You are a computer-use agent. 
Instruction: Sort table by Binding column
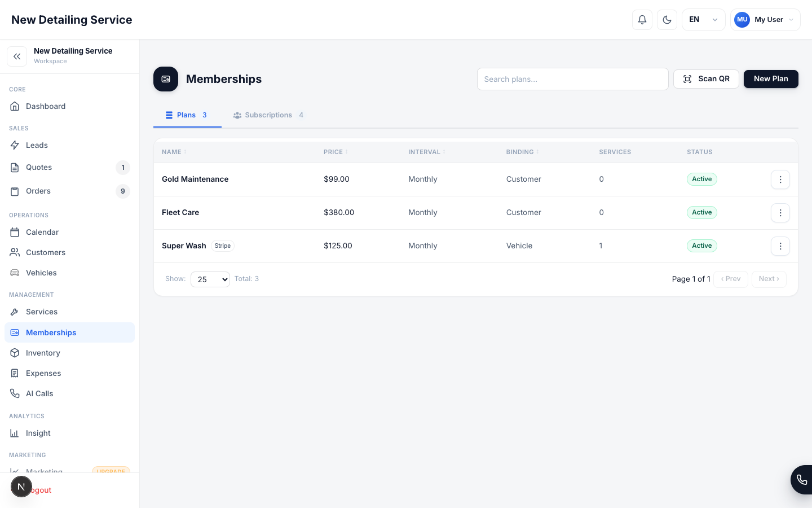click(x=522, y=152)
